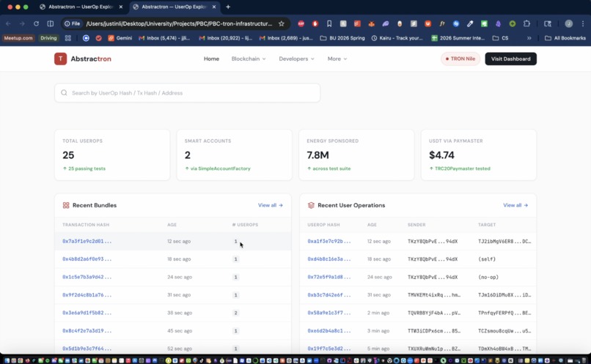Close the active Abstractron browser tab
Viewport: 591px width, 364px height.
[214, 7]
